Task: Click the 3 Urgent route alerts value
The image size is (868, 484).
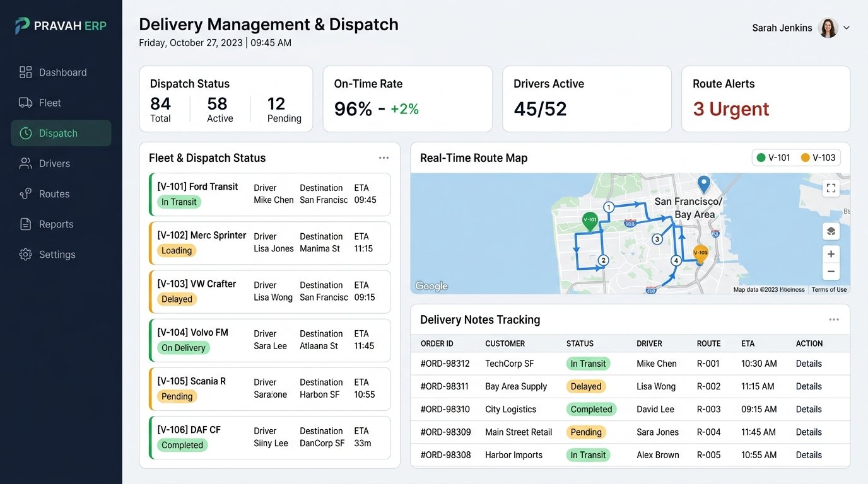Action: pos(731,109)
